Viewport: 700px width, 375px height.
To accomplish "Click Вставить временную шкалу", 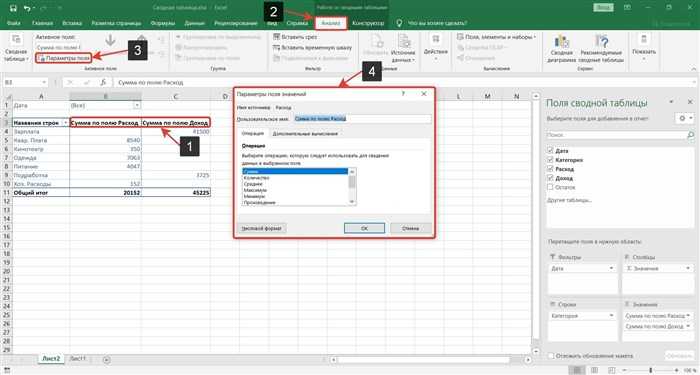I will tap(312, 47).
